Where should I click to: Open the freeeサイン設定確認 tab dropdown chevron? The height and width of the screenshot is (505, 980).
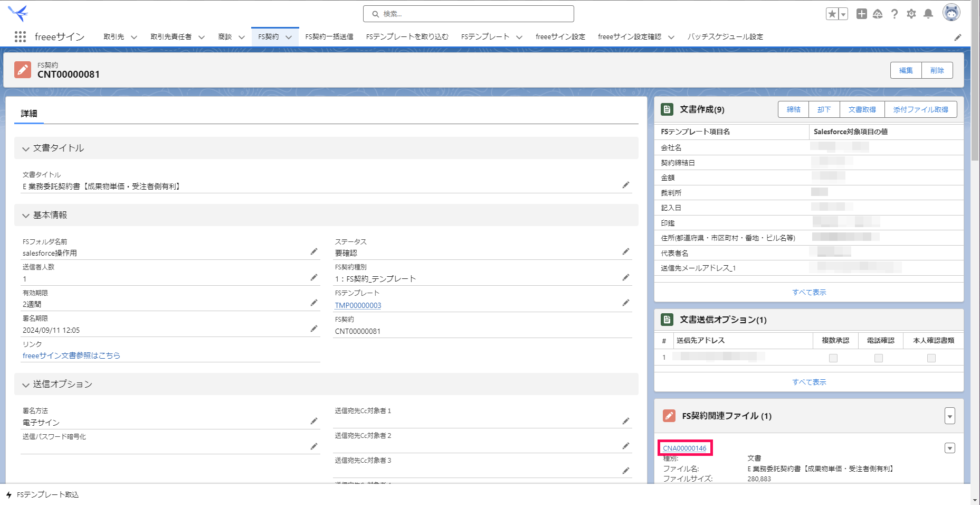(671, 38)
